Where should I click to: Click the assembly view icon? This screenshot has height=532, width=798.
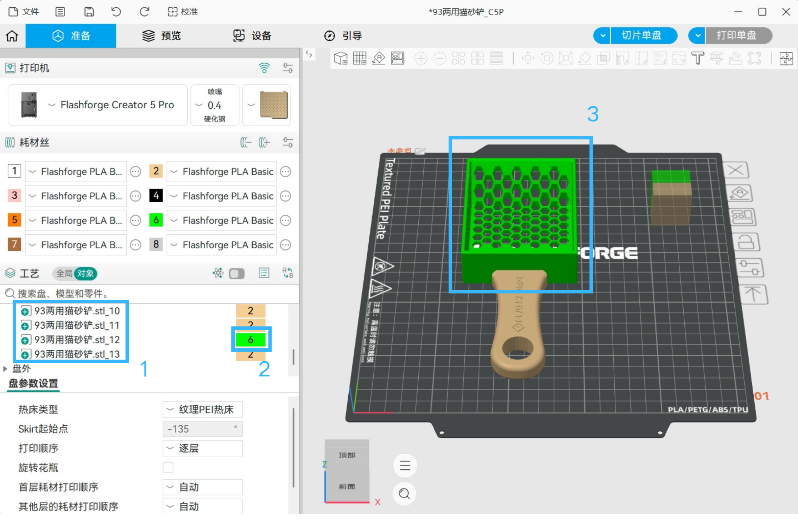click(x=786, y=58)
